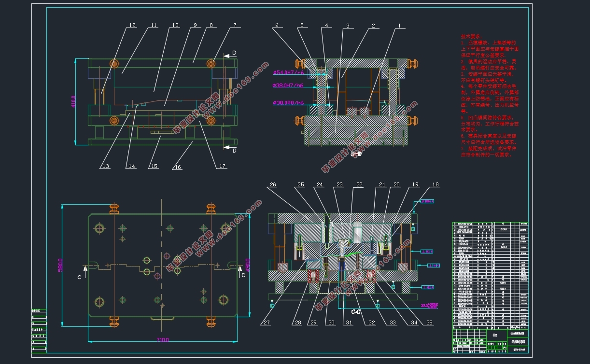Select part callout number 14
Image resolution: width=590 pixels, height=364 pixels.
(131, 167)
